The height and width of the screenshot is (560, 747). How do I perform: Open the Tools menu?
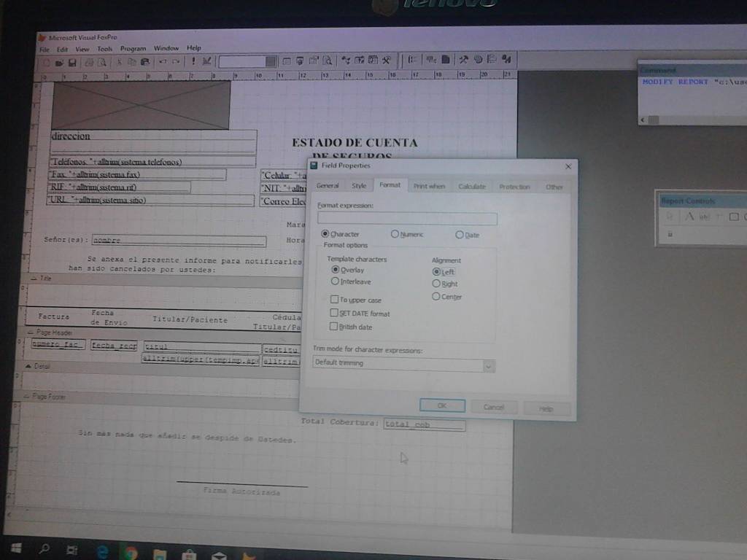tap(104, 49)
